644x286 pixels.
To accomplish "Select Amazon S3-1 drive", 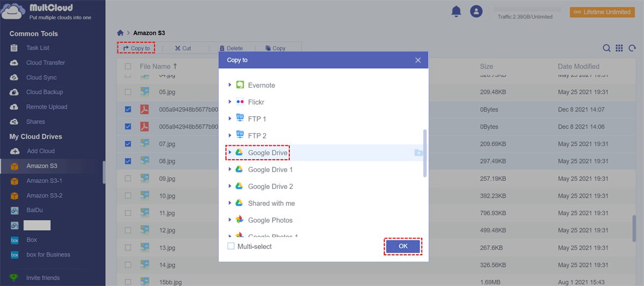I will click(x=44, y=181).
